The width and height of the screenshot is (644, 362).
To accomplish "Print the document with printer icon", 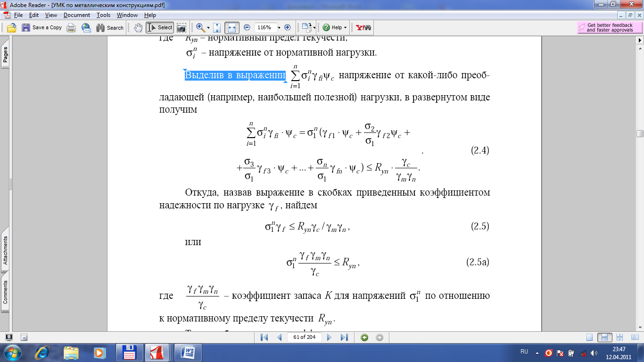I will tap(71, 27).
